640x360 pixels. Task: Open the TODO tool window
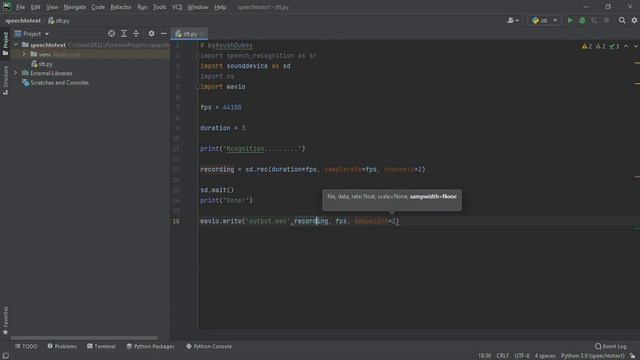(27, 346)
